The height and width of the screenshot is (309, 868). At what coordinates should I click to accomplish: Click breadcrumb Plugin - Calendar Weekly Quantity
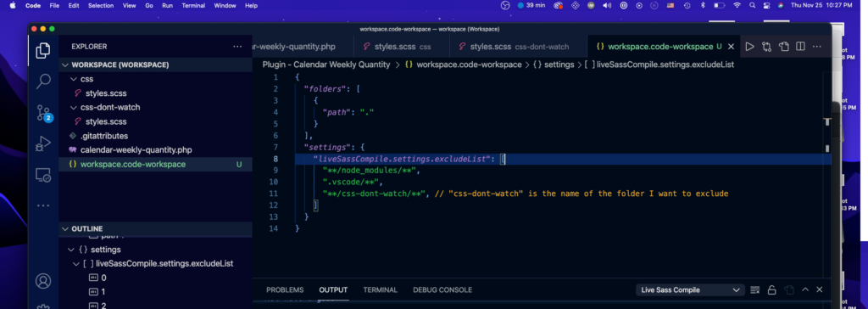click(326, 65)
